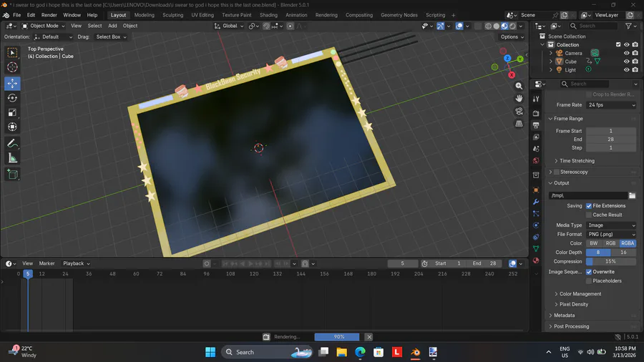
Task: Click the zoom magnifier viewport icon
Action: (519, 86)
